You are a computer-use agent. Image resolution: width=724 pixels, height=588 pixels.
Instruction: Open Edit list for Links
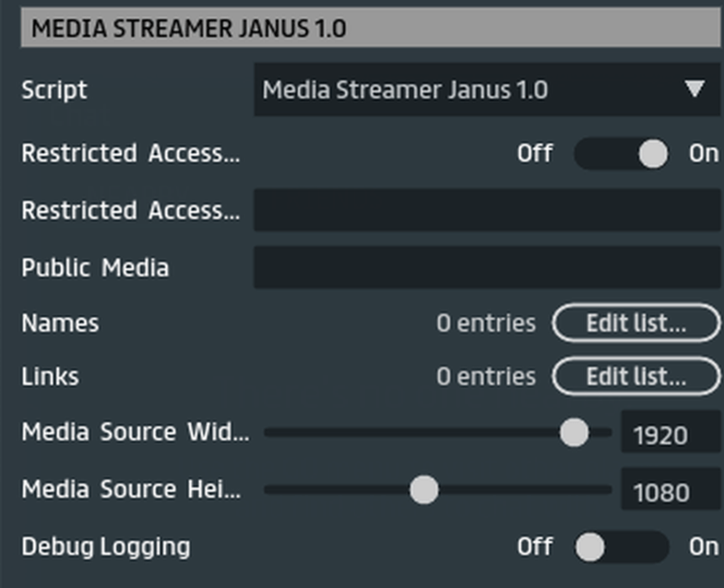[635, 376]
